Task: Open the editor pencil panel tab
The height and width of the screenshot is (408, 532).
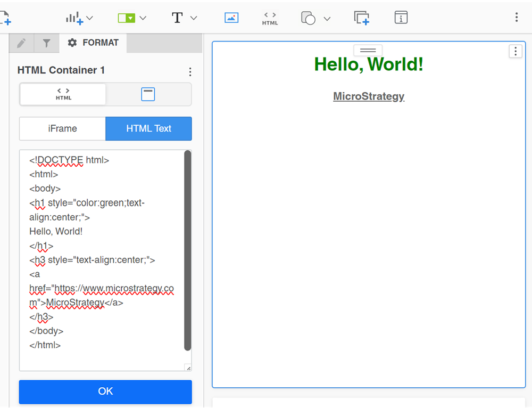Action: (21, 43)
